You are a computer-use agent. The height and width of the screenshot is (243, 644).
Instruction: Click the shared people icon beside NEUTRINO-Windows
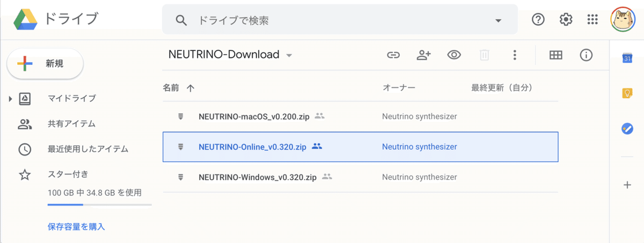tap(327, 176)
